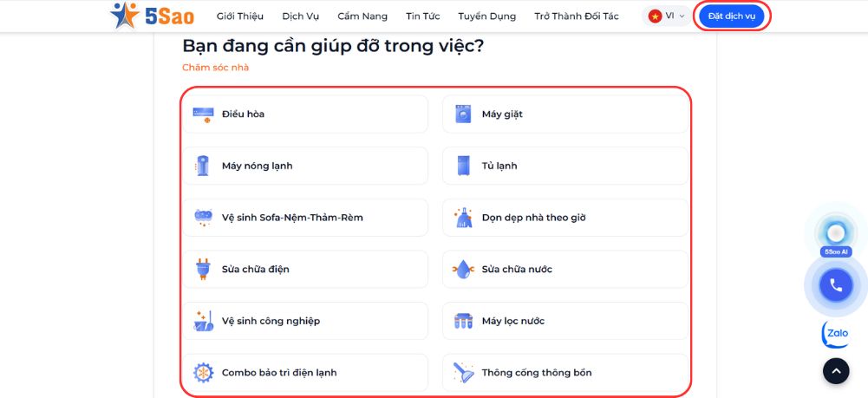Open the Zalo chat icon

[x=835, y=334]
